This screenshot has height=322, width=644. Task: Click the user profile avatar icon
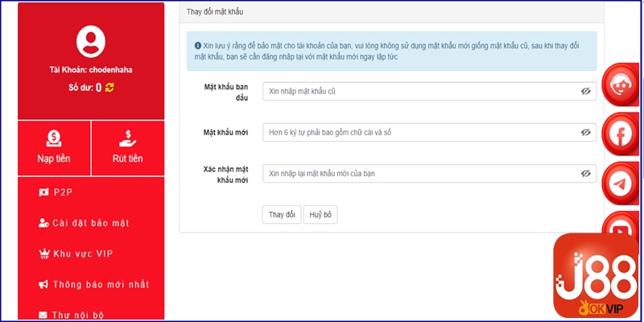(x=90, y=40)
